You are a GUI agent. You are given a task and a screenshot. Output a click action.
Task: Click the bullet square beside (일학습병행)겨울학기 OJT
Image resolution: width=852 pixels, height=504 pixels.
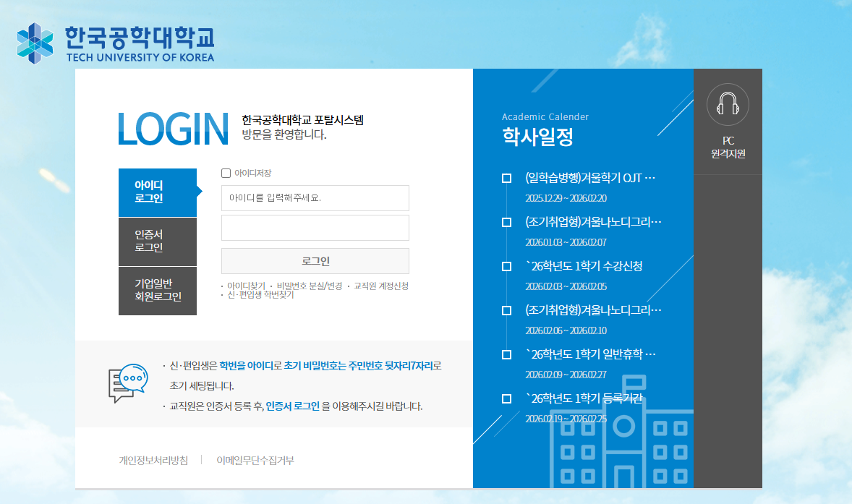coord(506,178)
